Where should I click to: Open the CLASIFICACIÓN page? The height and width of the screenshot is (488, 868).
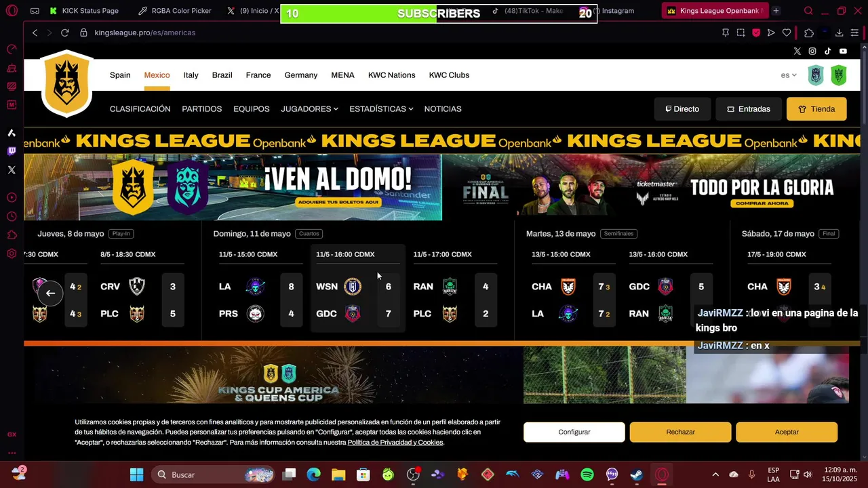coord(140,108)
